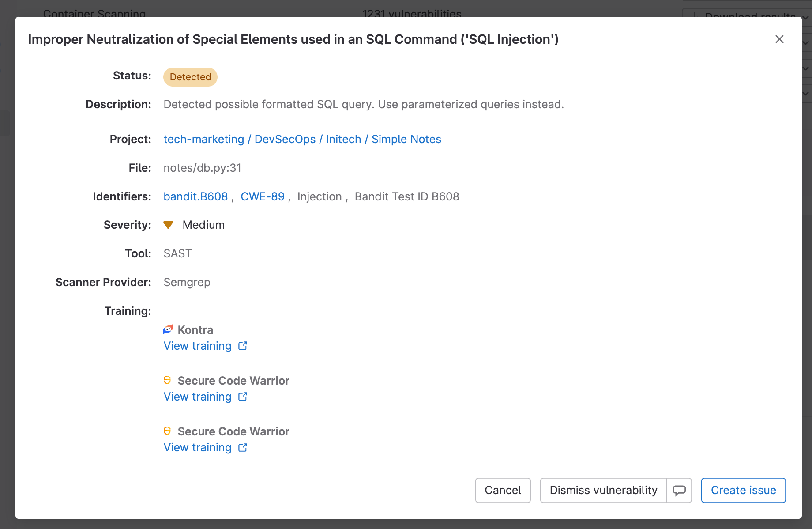Viewport: 812px width, 529px height.
Task: Click the Medium severity triangle icon
Action: 168,224
